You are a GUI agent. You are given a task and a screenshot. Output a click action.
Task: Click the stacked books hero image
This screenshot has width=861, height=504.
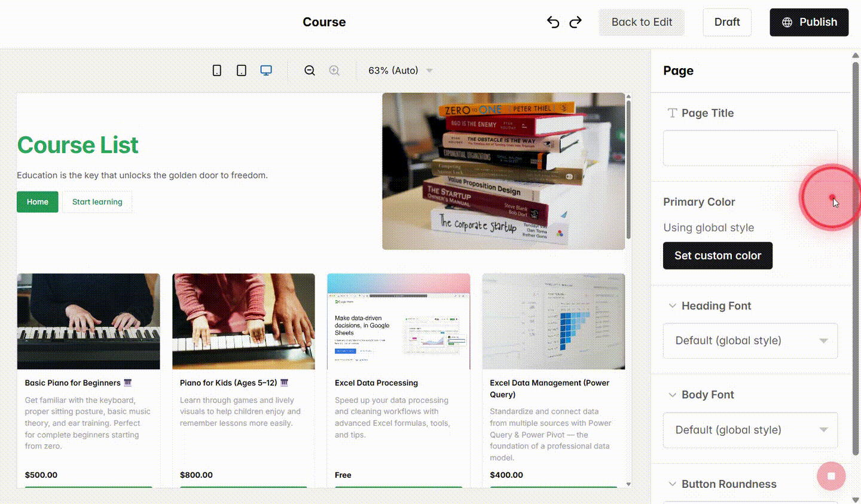coord(503,171)
